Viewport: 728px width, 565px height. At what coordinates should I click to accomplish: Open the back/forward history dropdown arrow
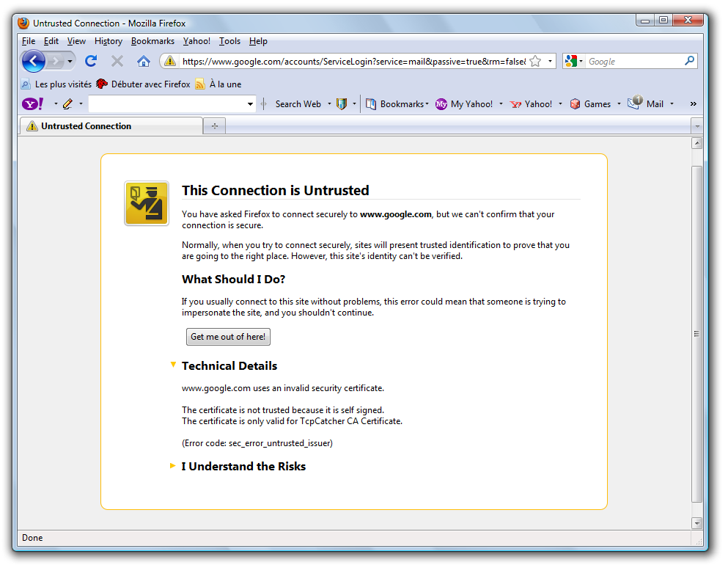point(70,61)
